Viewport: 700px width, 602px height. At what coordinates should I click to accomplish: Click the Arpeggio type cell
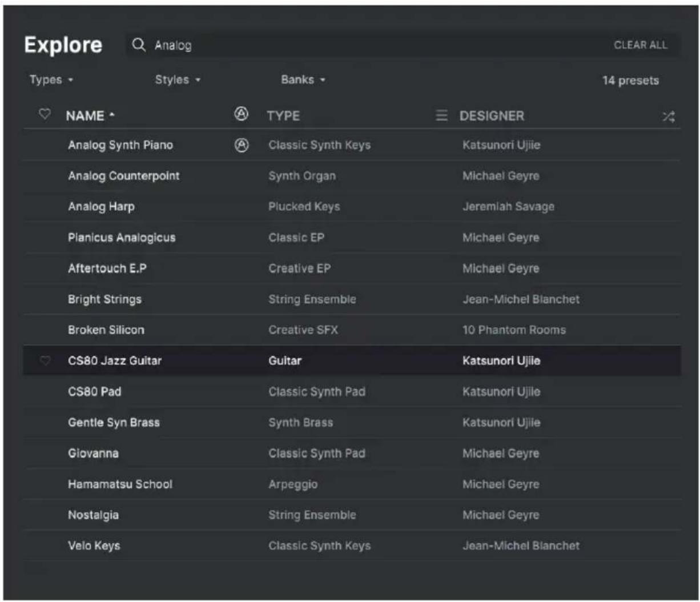tap(293, 484)
